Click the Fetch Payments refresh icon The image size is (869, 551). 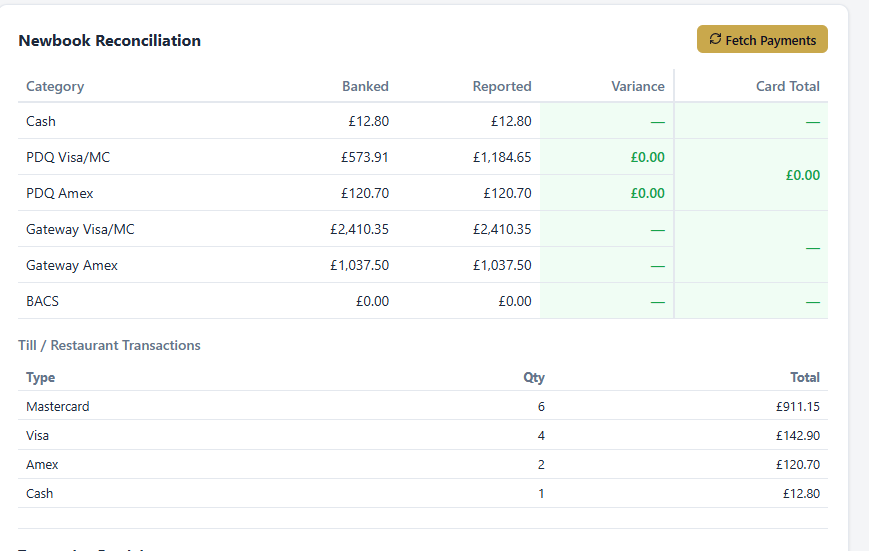(x=715, y=39)
